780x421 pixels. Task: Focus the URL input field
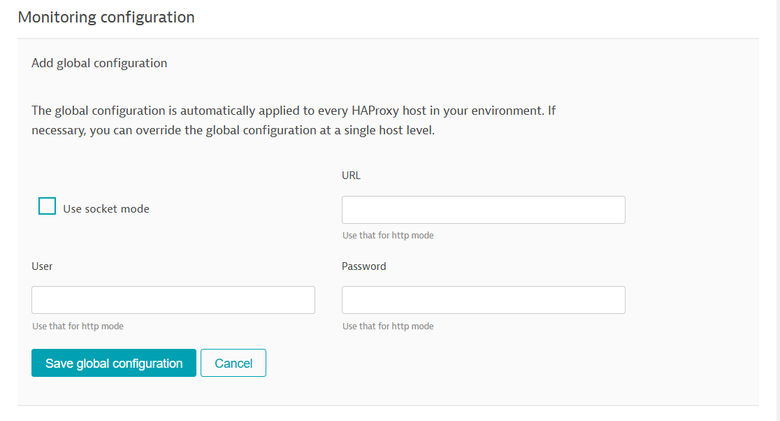483,210
